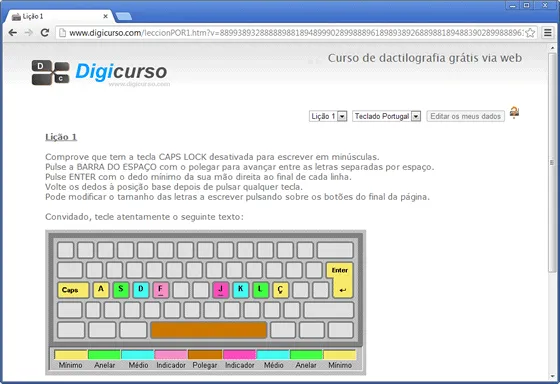Click the orange space bar on the keyboard
560x384 pixels.
209,330
